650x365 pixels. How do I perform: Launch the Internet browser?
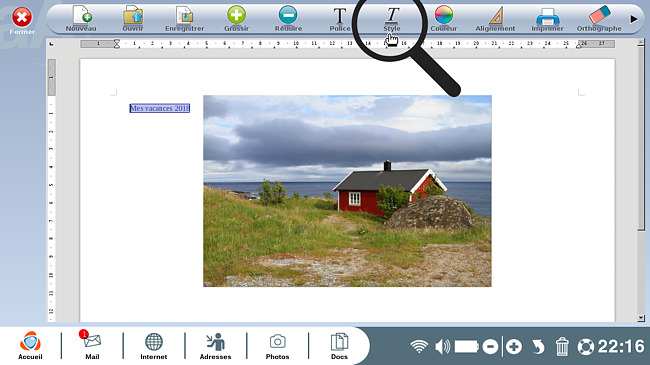153,346
